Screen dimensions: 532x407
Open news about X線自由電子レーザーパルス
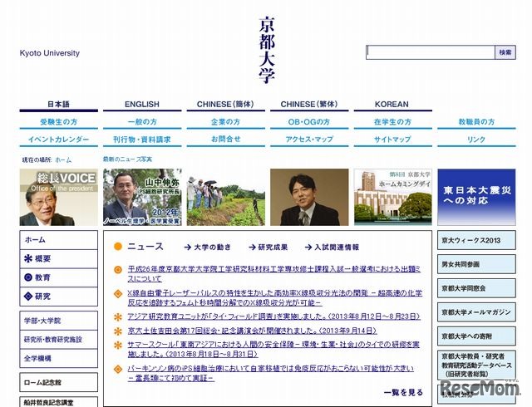(275, 297)
